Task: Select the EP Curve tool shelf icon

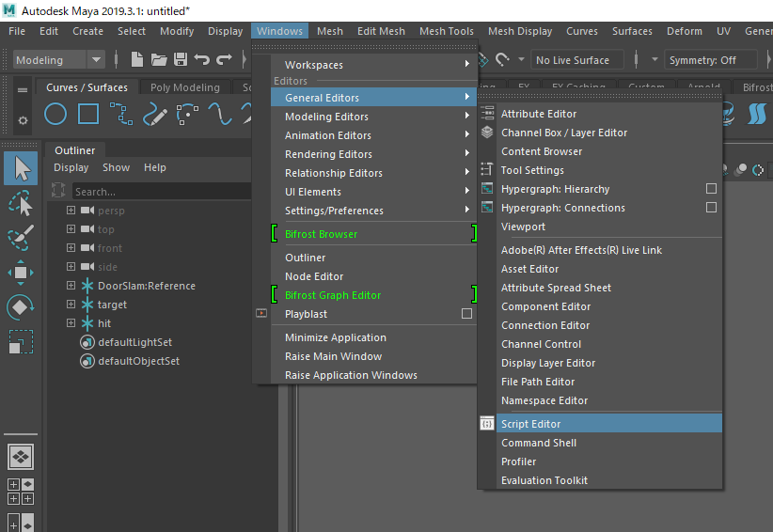Action: [x=121, y=114]
